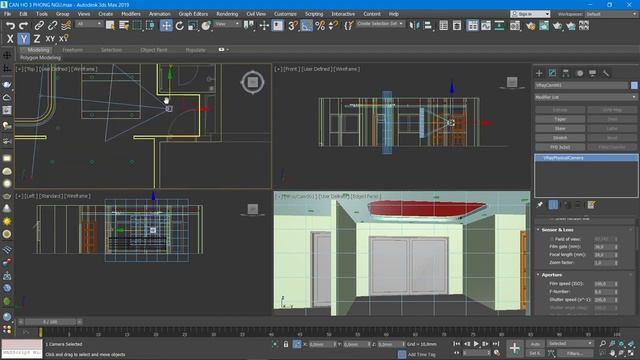This screenshot has height=360, width=640.
Task: Open the Customize menu
Action: (x=285, y=14)
